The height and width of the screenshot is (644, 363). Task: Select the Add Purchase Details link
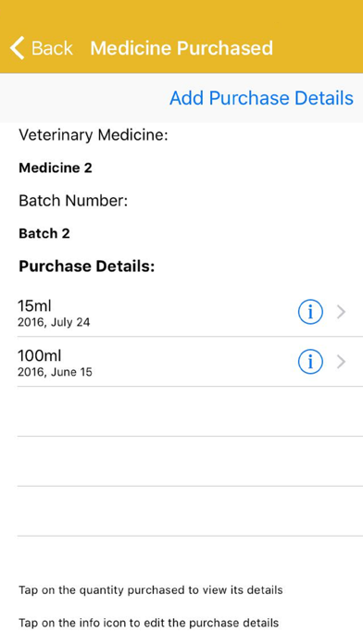point(261,98)
